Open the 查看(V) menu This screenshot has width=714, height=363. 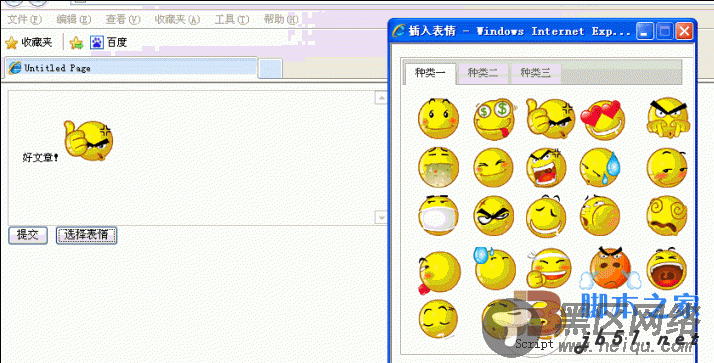pos(123,20)
